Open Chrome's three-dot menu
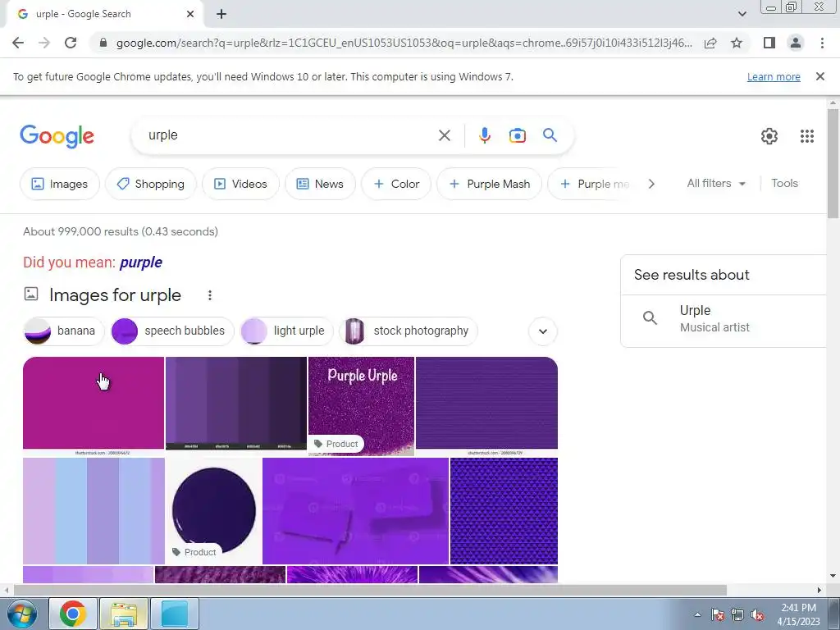The image size is (840, 630). [x=822, y=43]
